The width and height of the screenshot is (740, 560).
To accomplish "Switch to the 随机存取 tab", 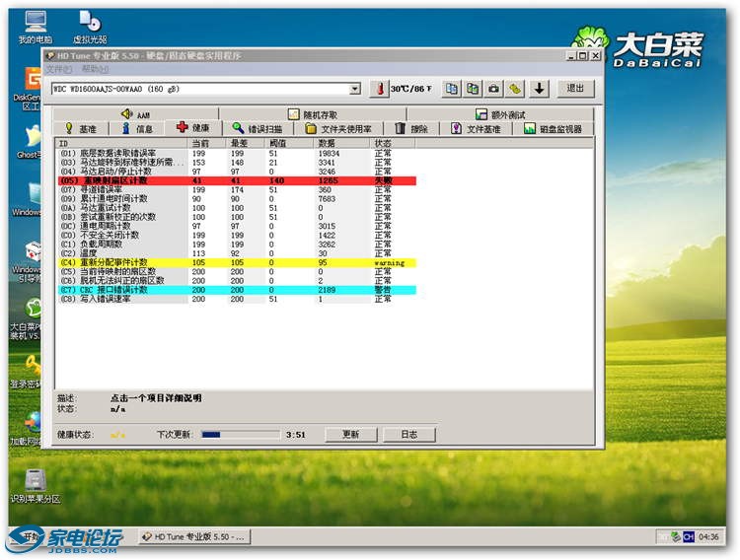I will coord(313,114).
